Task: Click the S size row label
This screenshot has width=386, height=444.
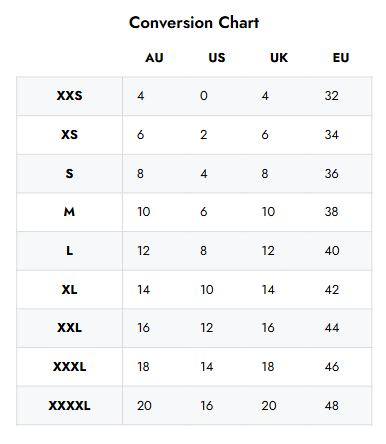Action: click(x=69, y=174)
